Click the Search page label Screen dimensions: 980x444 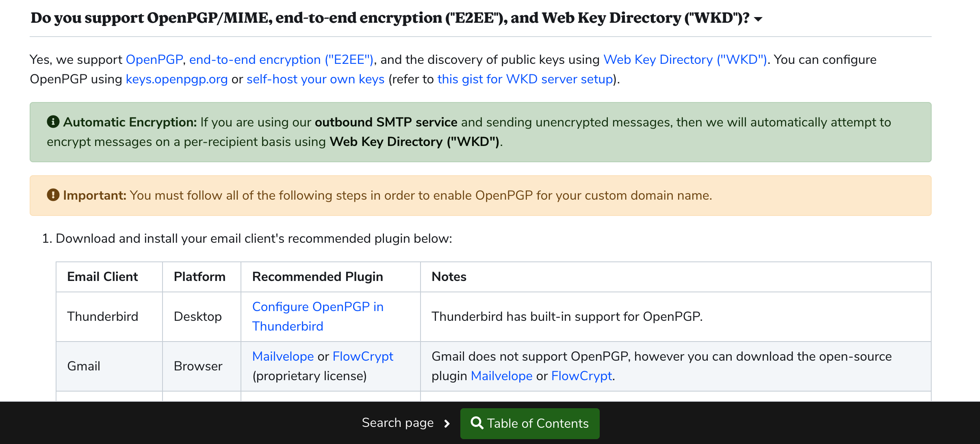coord(398,423)
